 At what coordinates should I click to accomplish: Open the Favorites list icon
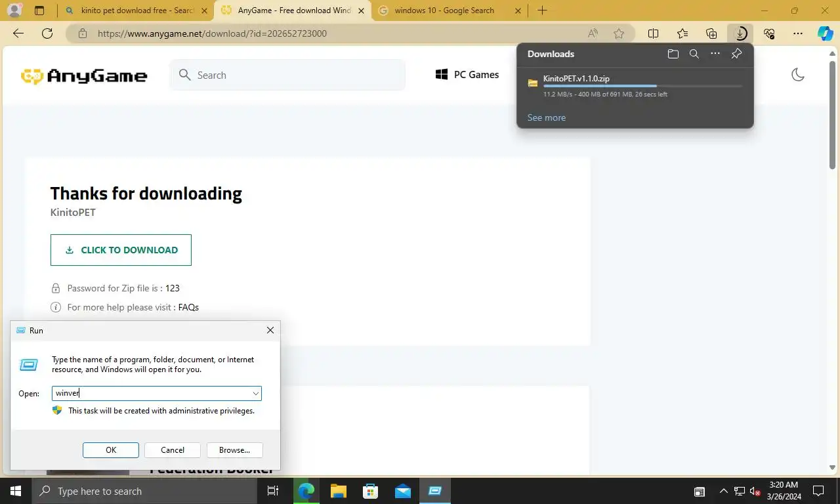(682, 33)
